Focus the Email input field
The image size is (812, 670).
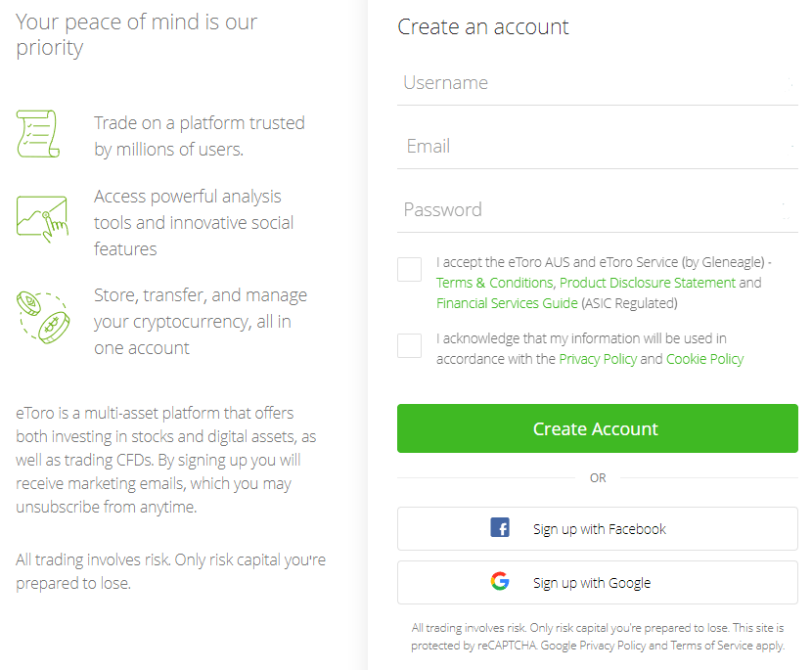597,147
